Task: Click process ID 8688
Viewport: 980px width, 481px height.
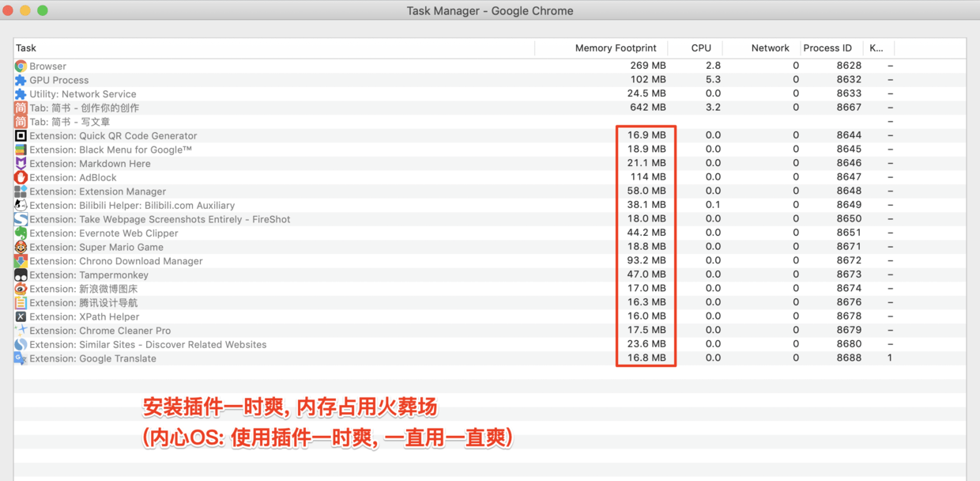Action: point(849,358)
